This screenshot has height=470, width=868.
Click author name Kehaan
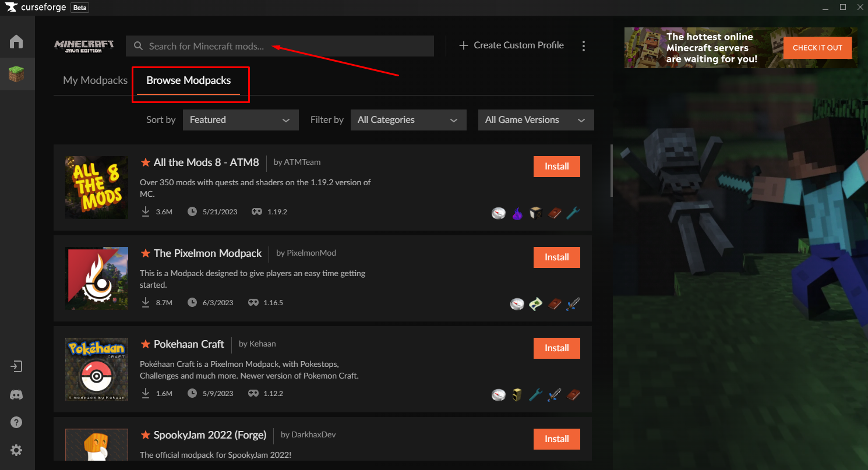click(263, 344)
